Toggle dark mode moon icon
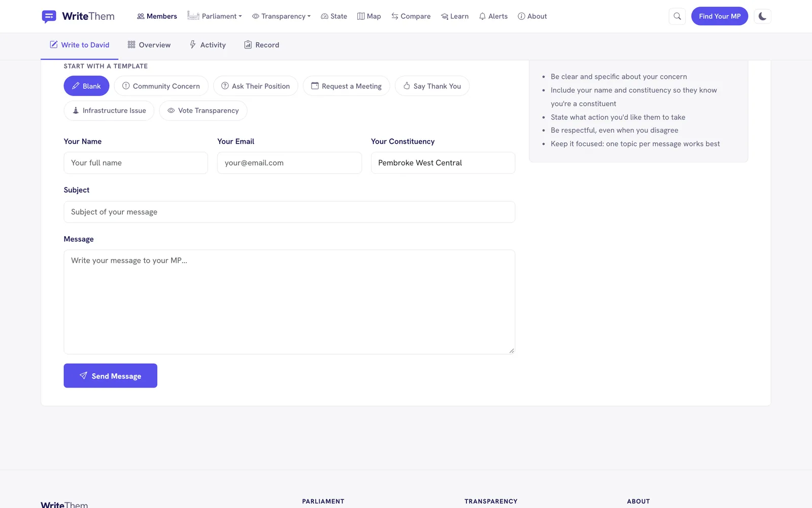 tap(762, 16)
